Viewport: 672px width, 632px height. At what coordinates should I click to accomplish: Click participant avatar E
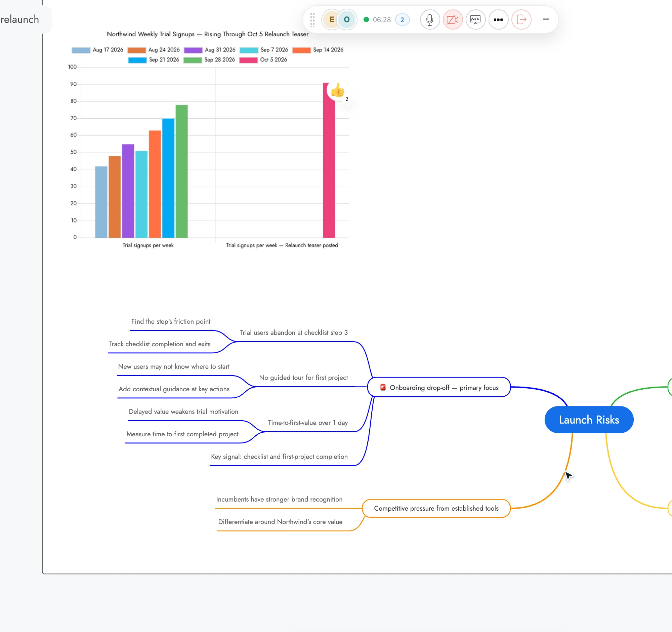tap(332, 19)
